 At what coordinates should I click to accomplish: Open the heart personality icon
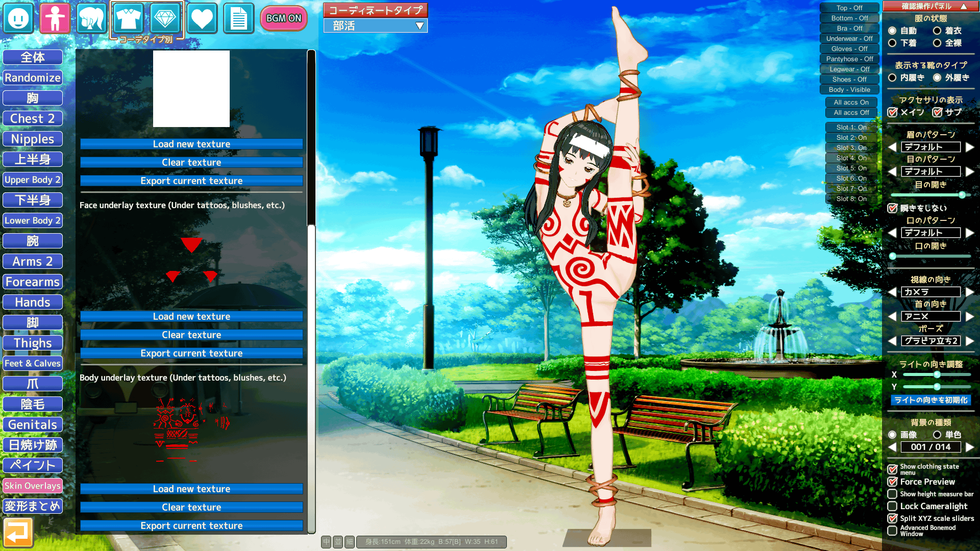click(202, 18)
